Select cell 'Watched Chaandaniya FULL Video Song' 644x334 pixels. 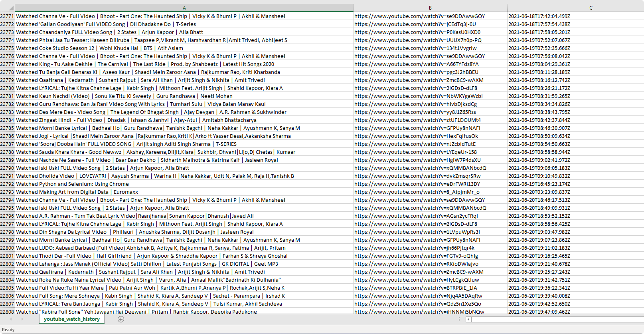184,32
